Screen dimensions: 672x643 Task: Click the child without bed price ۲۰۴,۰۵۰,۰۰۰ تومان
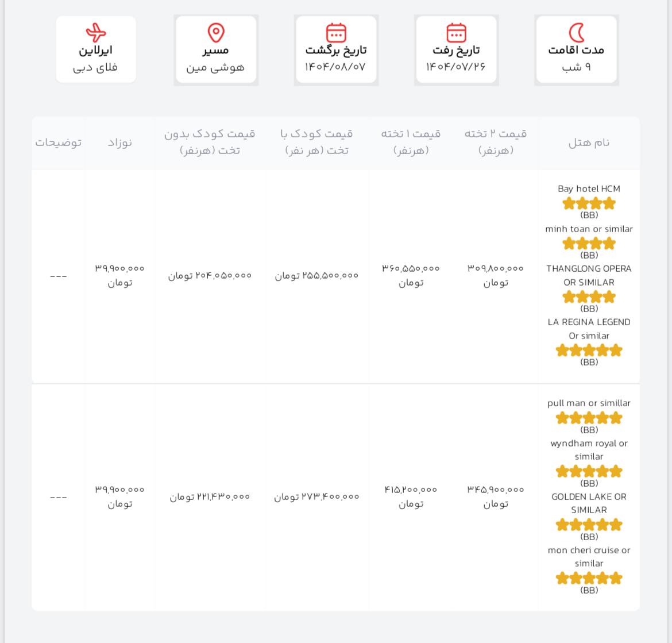tap(210, 275)
